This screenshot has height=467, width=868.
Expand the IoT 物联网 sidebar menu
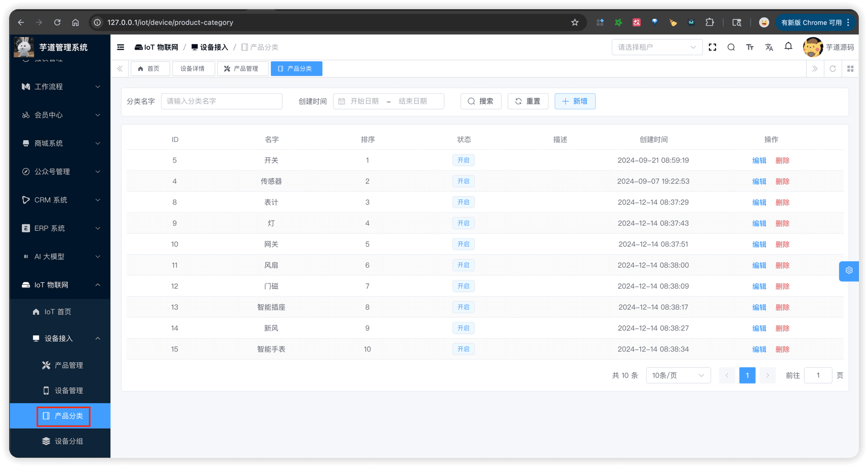tap(60, 285)
